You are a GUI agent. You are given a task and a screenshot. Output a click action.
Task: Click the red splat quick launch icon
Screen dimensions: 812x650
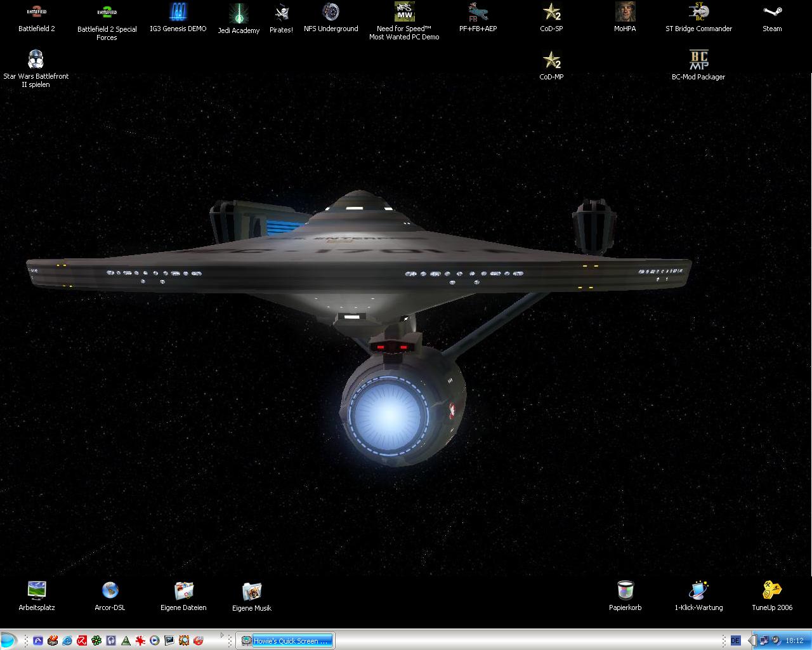[x=140, y=640]
